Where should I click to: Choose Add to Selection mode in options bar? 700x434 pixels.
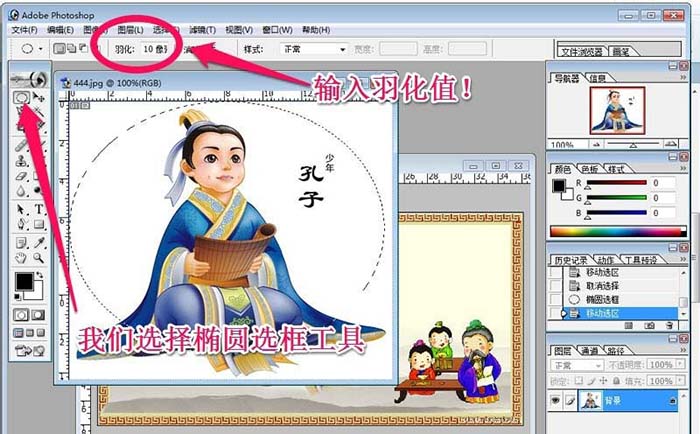tap(71, 48)
